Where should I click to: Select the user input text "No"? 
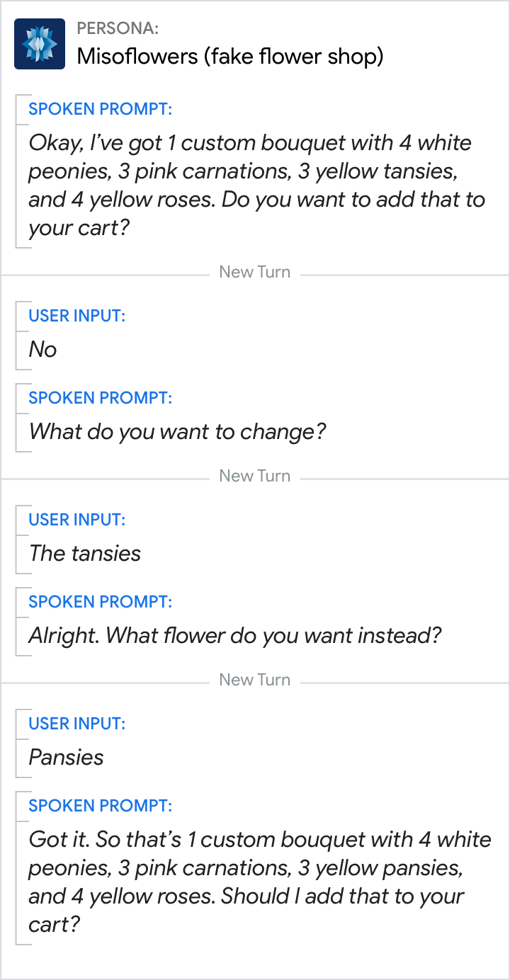point(42,350)
